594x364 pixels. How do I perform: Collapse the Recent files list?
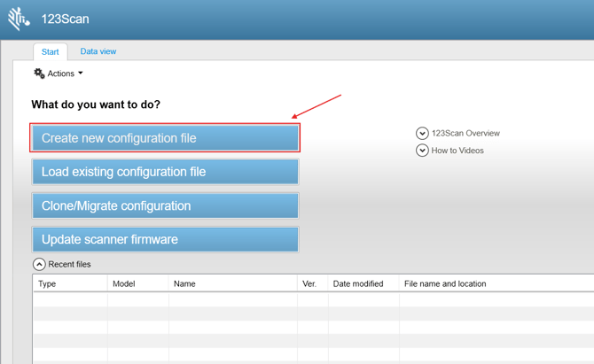(39, 264)
